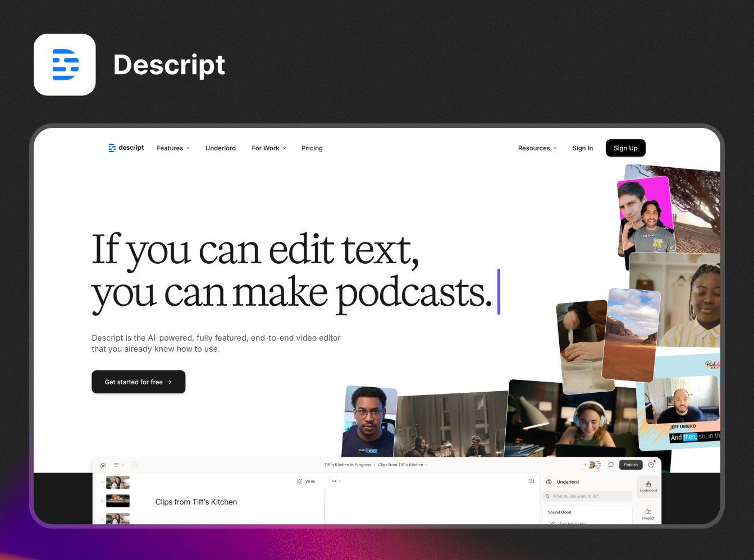The image size is (754, 560).
Task: Click the hamburger menu icon in the editor
Action: pyautogui.click(x=116, y=465)
